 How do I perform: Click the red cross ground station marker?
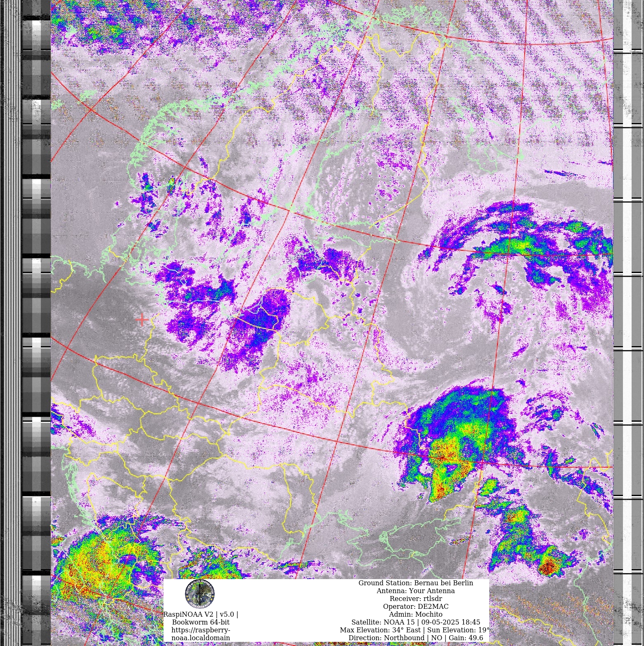click(142, 320)
